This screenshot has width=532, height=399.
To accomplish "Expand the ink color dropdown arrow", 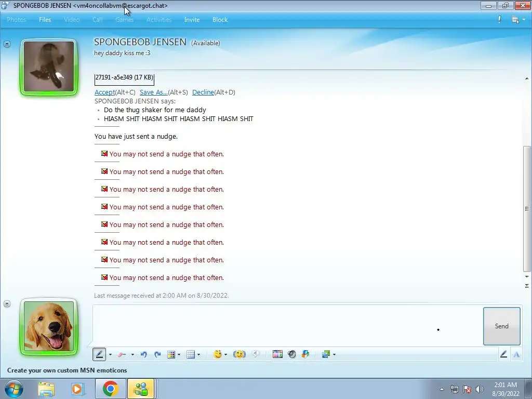I will coord(179,355).
